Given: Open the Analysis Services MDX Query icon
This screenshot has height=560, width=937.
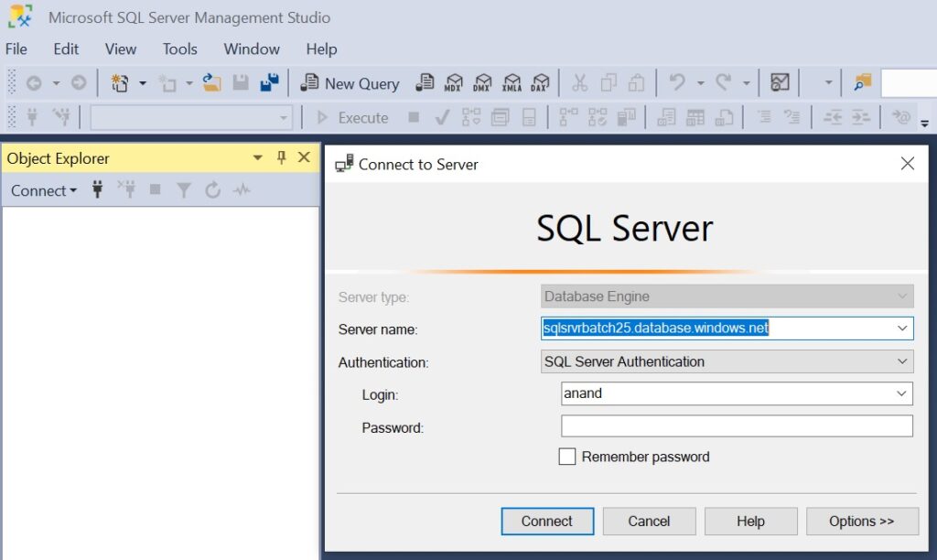Looking at the screenshot, I should point(454,83).
